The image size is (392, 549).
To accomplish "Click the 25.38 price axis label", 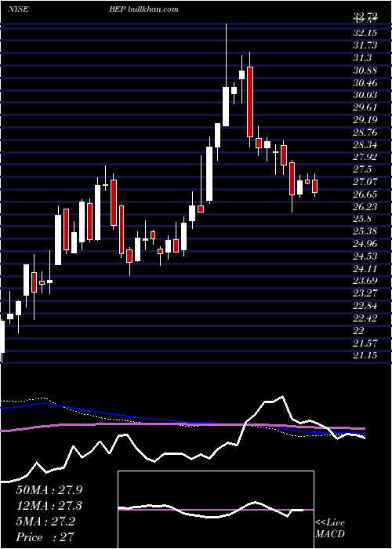I will (365, 231).
